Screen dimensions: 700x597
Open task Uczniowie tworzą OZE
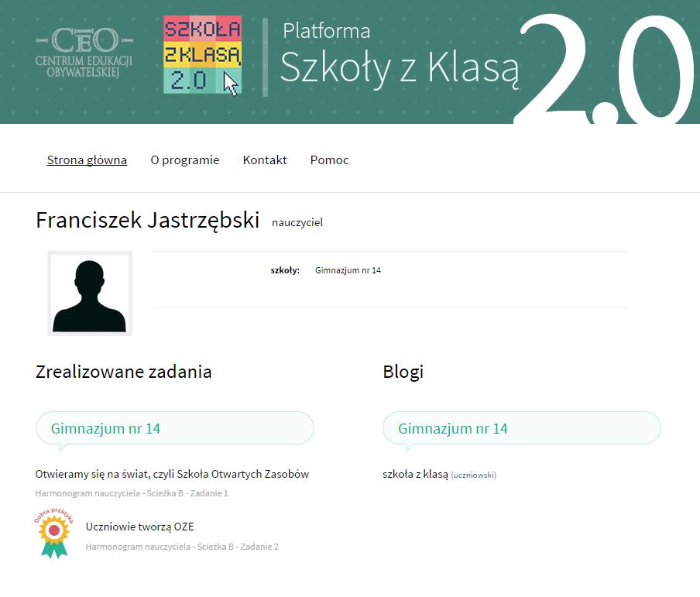point(139,527)
